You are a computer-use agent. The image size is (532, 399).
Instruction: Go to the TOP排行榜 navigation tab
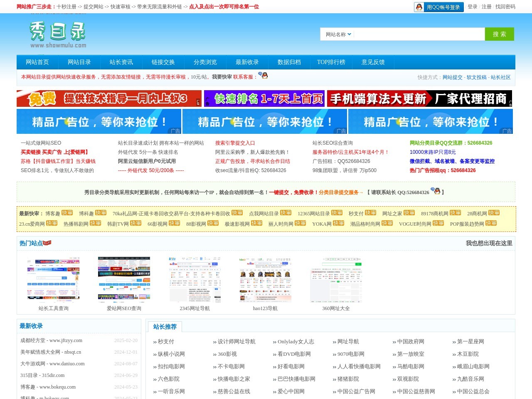pyautogui.click(x=331, y=62)
